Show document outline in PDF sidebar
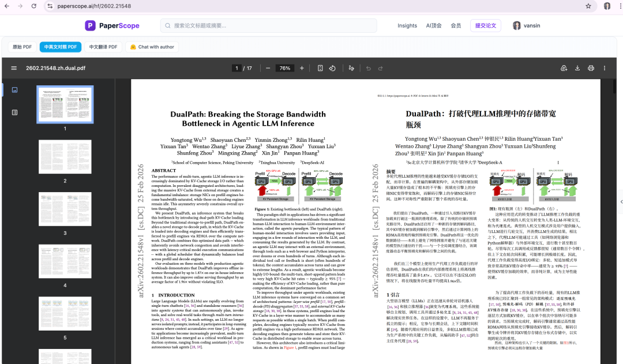The width and height of the screenshot is (623, 364). pos(14,112)
